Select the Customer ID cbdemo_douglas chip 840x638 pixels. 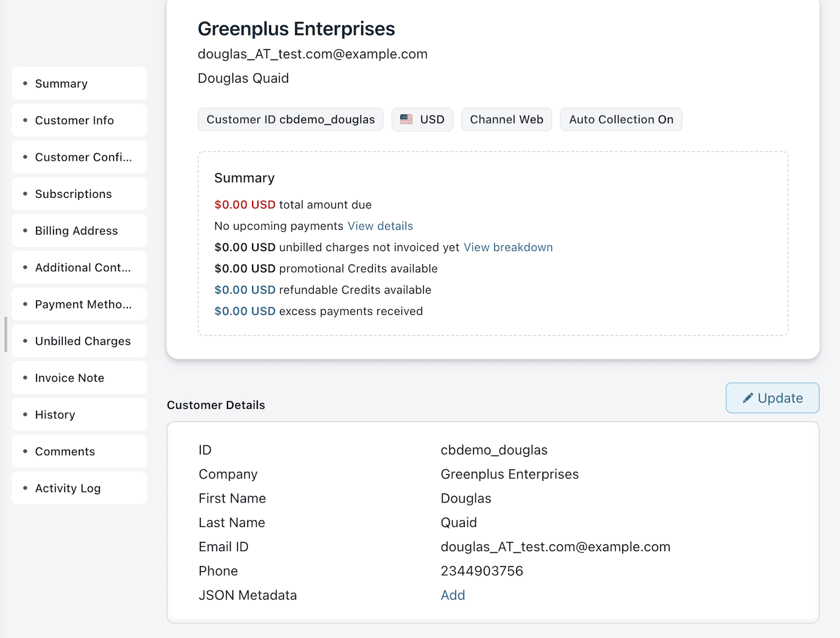(x=290, y=119)
